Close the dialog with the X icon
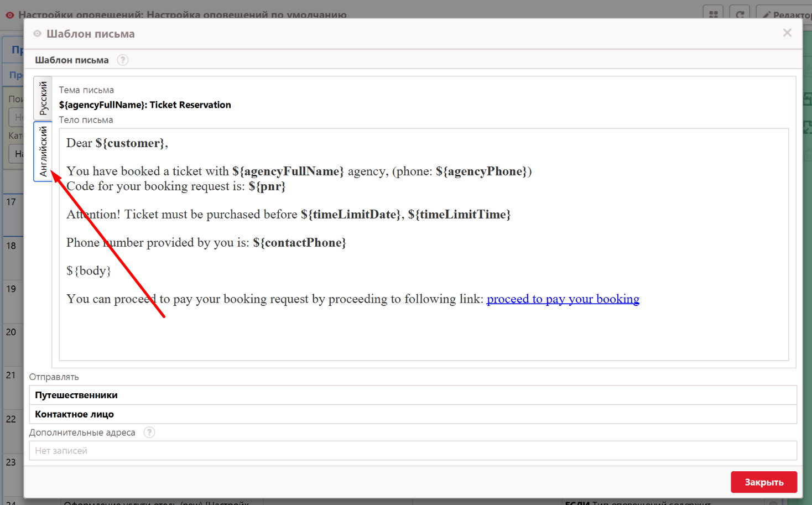The width and height of the screenshot is (812, 505). tap(787, 33)
